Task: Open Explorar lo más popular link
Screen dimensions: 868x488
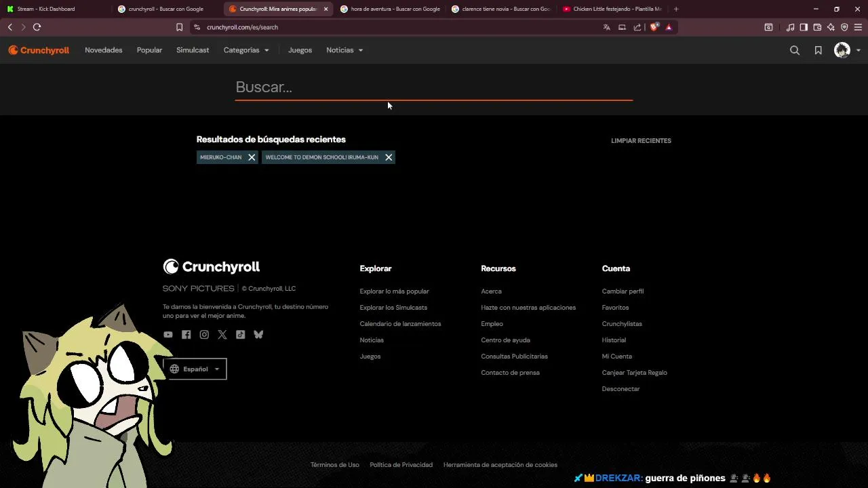Action: point(394,291)
